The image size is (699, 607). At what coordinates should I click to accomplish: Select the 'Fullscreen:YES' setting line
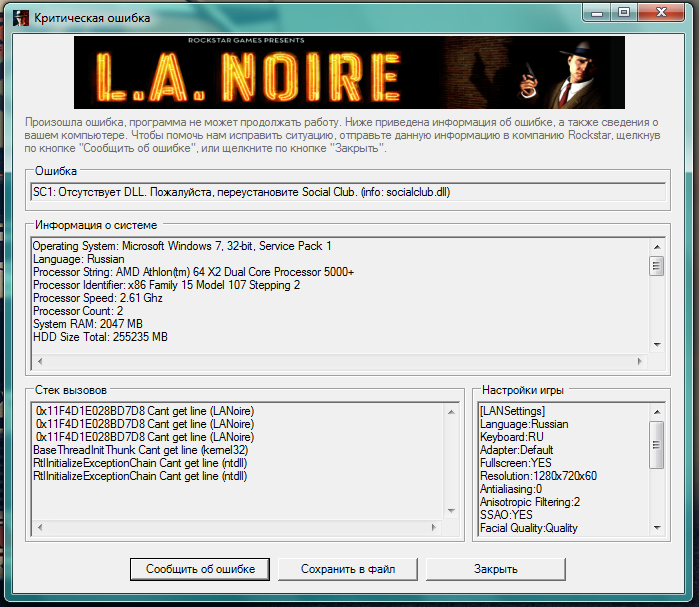click(x=516, y=463)
